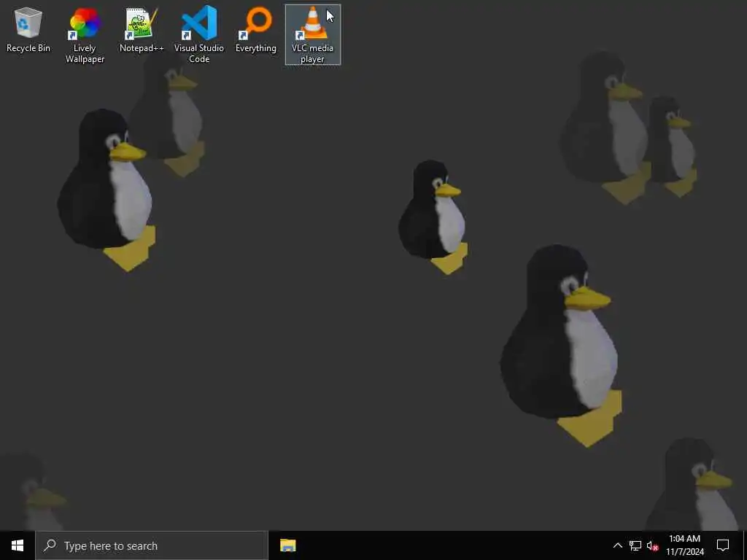Select the VLC media player shortcut
This screenshot has width=747, height=560.
312,35
